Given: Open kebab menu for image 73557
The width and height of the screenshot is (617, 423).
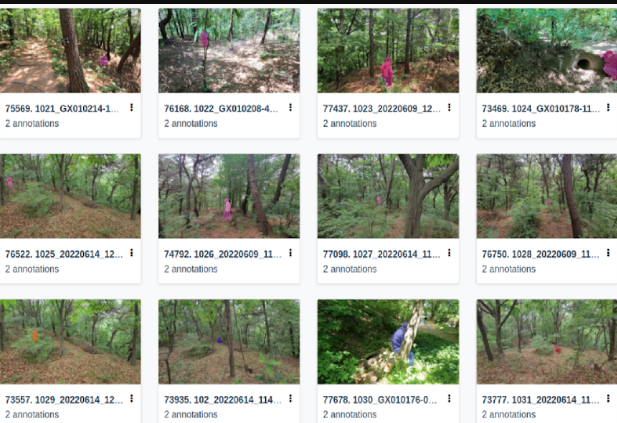Looking at the screenshot, I should point(132,399).
